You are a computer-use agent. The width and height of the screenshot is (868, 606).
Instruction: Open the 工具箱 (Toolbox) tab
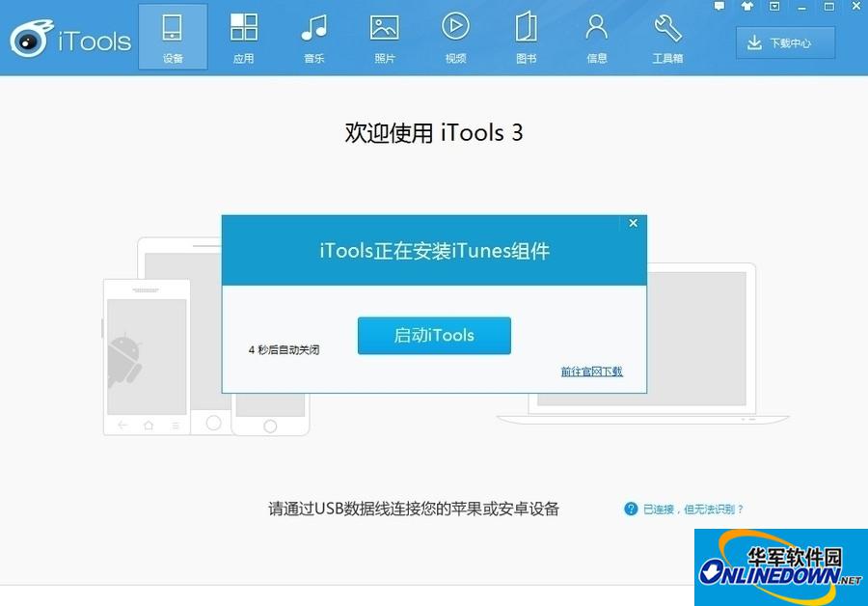click(667, 37)
